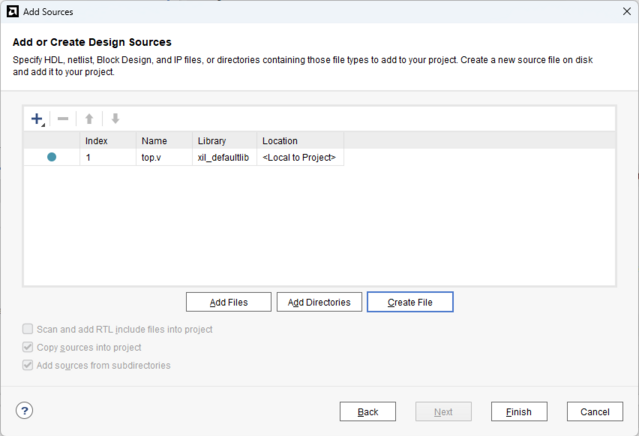
Task: Click the move down arrow icon
Action: tap(115, 119)
